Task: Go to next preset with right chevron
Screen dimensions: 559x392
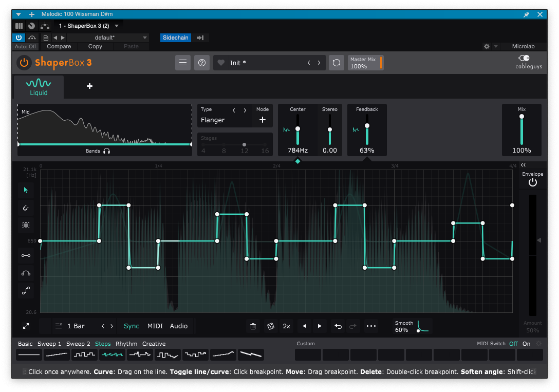Action: pos(319,63)
